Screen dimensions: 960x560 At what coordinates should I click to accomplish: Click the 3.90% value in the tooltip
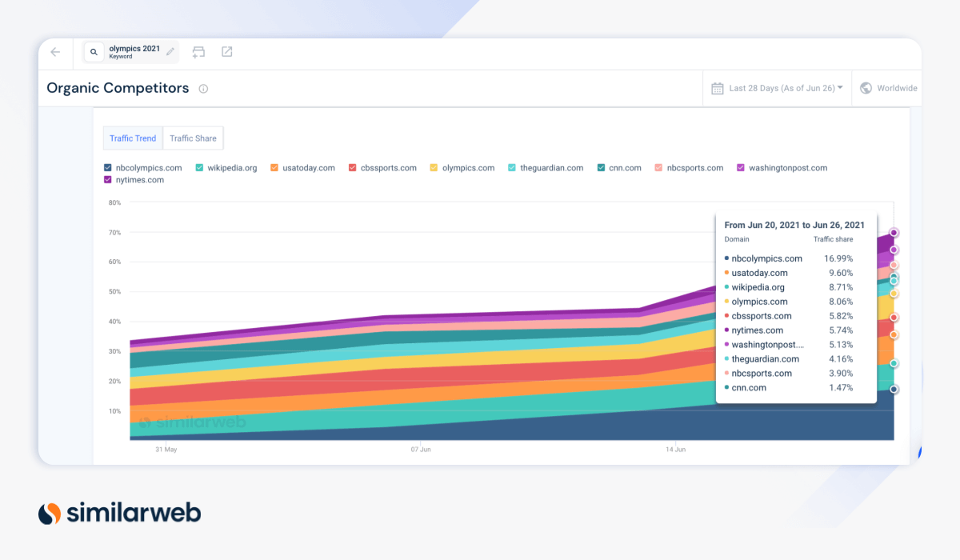pos(841,374)
